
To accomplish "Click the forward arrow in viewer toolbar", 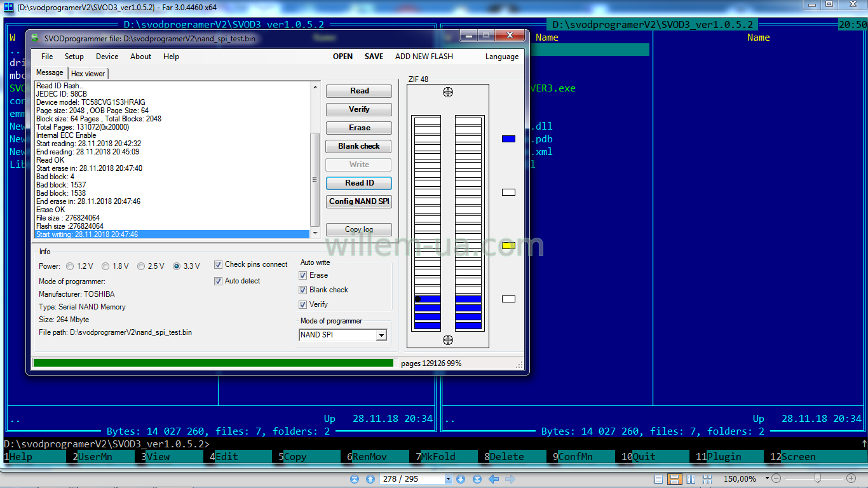I will click(x=510, y=479).
